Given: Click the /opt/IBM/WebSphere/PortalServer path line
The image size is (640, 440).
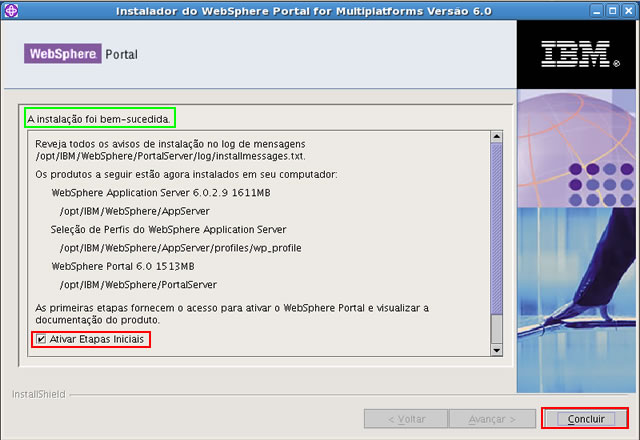Looking at the screenshot, I should click(138, 285).
